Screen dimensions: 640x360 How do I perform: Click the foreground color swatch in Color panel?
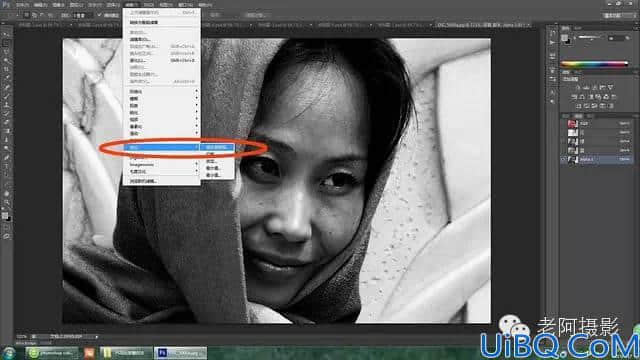pyautogui.click(x=564, y=38)
